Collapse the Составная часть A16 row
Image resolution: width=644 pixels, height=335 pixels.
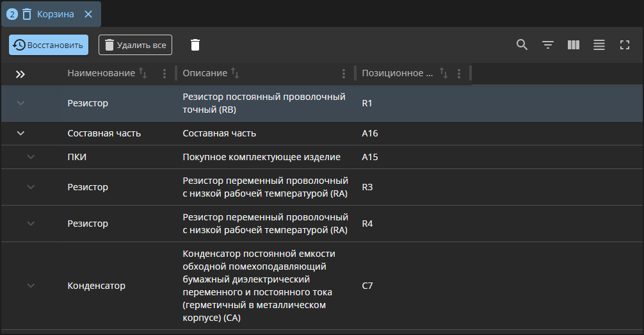(x=20, y=133)
